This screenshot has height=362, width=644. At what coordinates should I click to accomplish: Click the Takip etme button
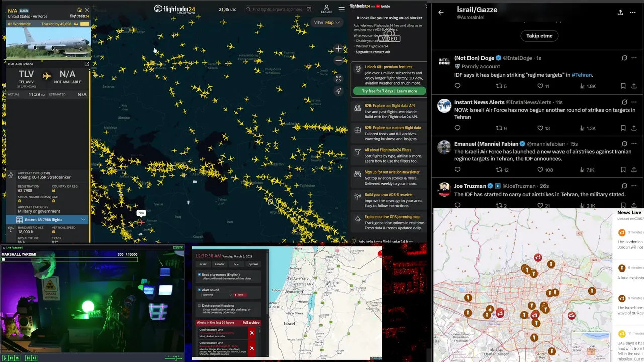point(539,36)
